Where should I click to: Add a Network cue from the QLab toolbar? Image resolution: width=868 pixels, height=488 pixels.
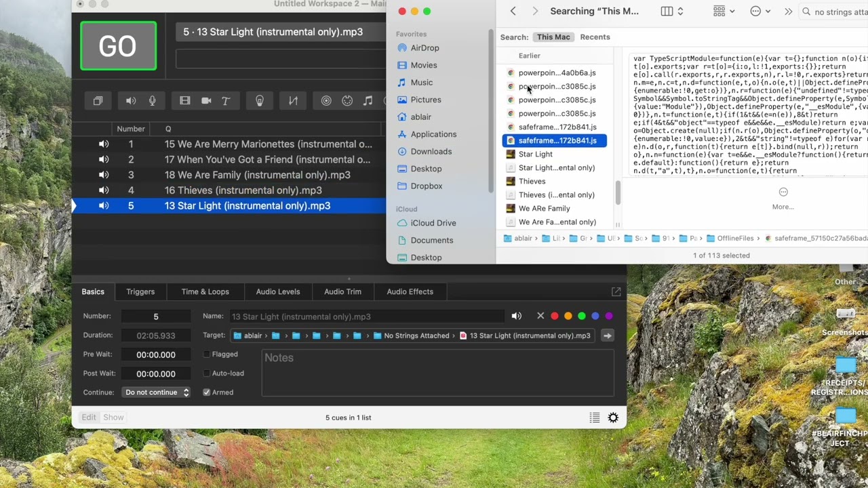326,101
